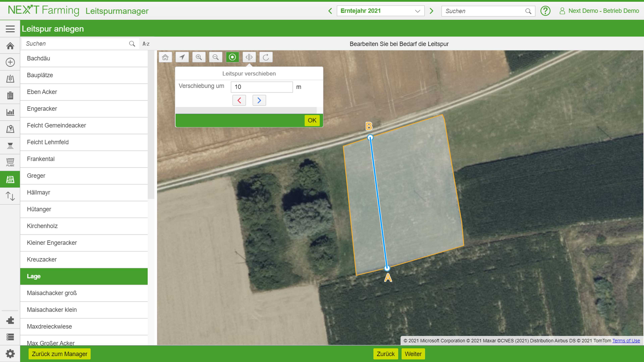Select the active Leitspurmanager sidebar icon

pyautogui.click(x=10, y=179)
